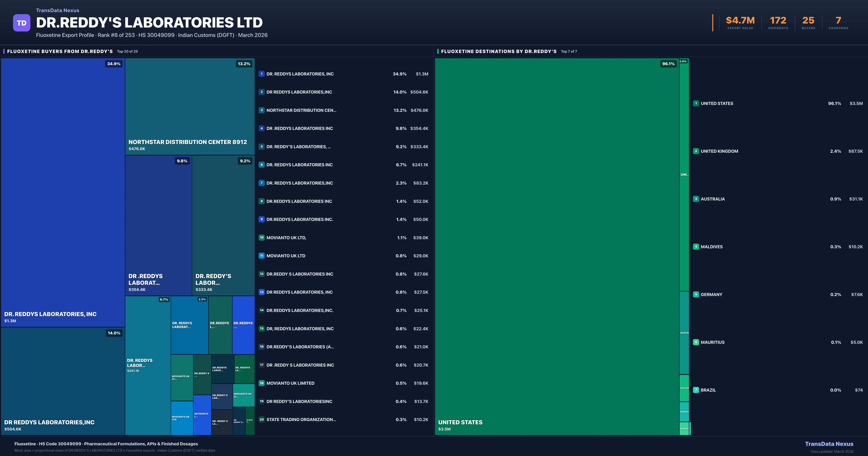The height and width of the screenshot is (456, 868).
Task: Click the $504.6K DR REDDYS LABORATORIES,INC block
Action: pyautogui.click(x=63, y=381)
